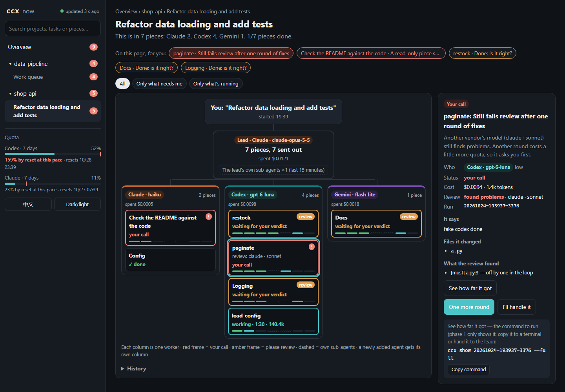Open Overview in sidebar

53,47
